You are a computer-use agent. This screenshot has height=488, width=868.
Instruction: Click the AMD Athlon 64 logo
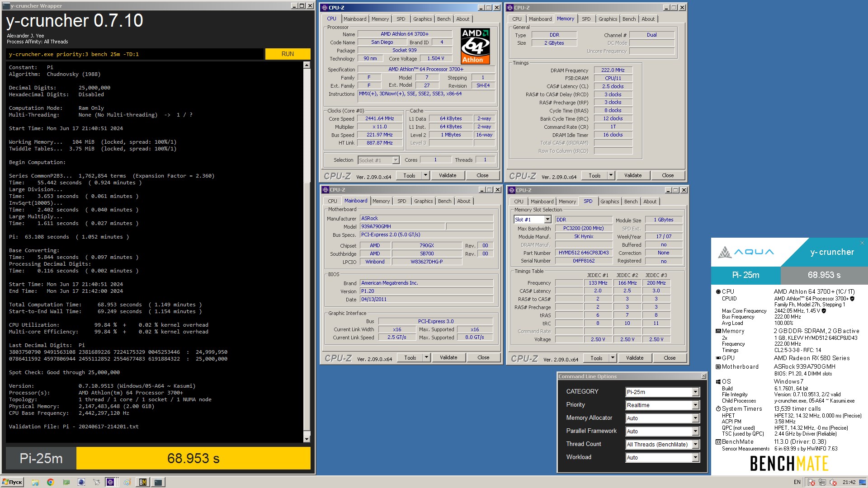(475, 46)
